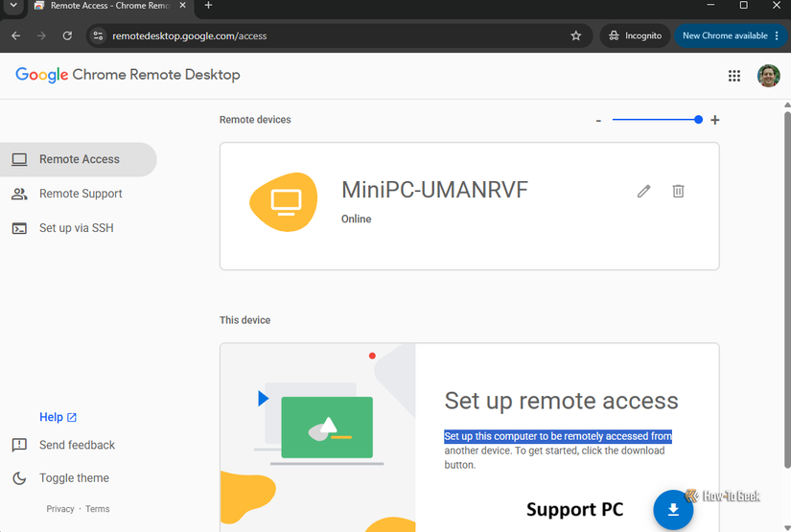Click New Chrome available update button
Screen dimensions: 791x532
(x=725, y=35)
